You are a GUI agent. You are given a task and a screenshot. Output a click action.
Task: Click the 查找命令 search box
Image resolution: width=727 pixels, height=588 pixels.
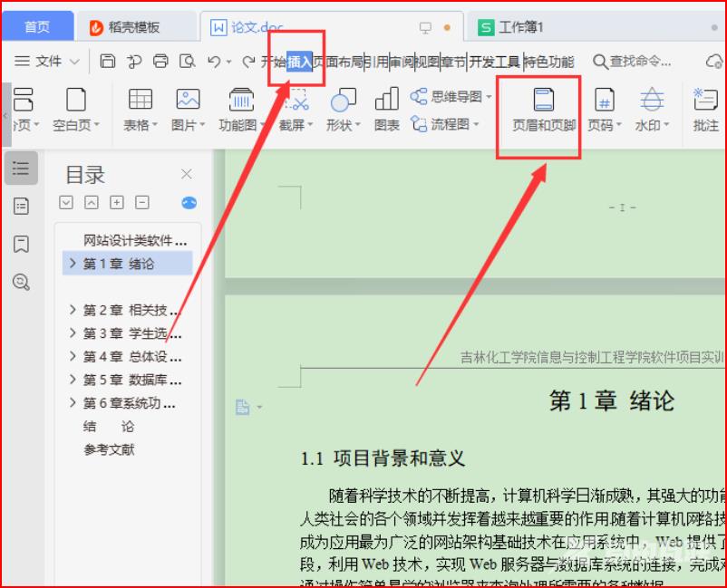632,62
